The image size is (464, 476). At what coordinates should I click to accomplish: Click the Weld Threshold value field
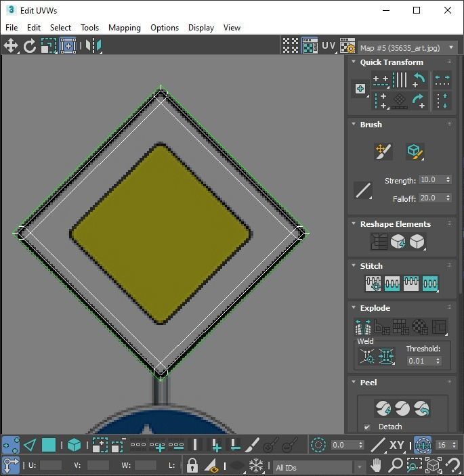pos(421,361)
